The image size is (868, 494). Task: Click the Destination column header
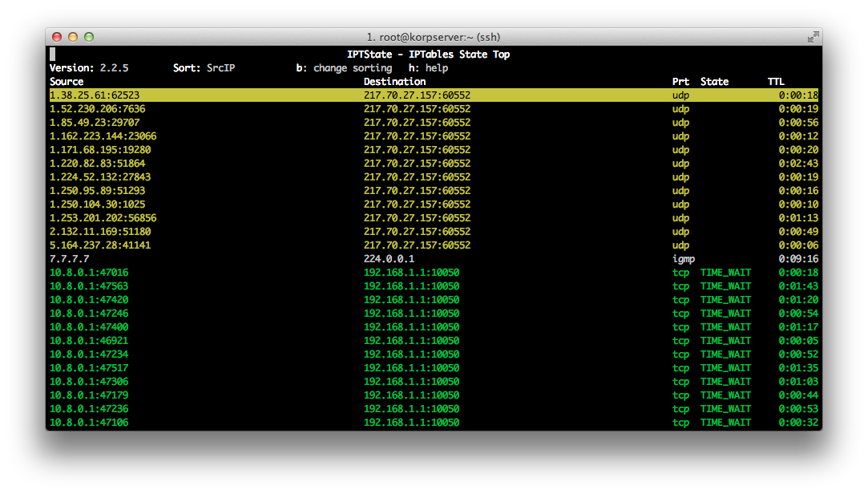click(x=394, y=82)
